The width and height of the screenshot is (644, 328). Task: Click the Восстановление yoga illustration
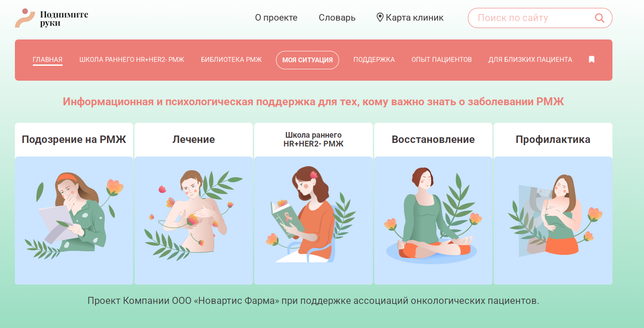tap(433, 221)
